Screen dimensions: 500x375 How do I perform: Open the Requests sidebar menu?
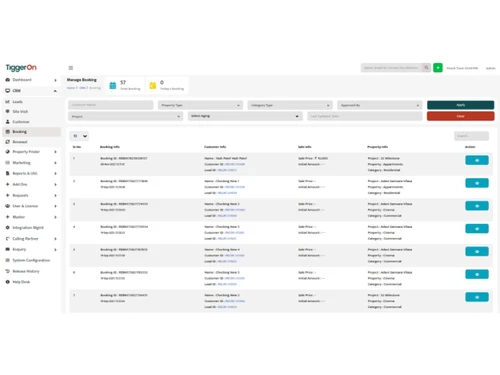32,195
